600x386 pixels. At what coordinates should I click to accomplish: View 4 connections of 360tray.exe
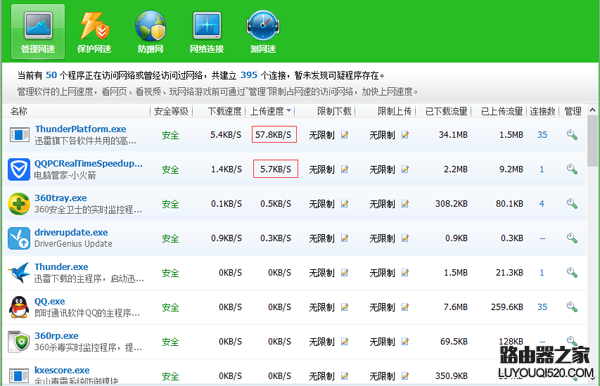click(x=542, y=204)
